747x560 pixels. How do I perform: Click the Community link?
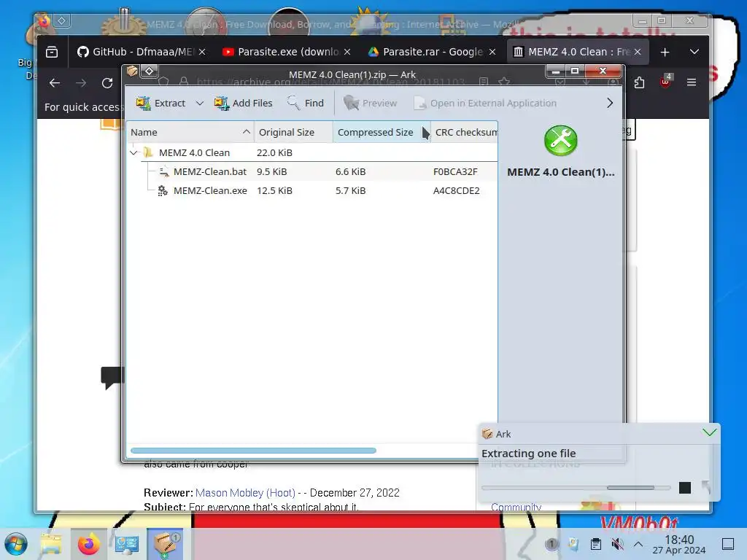click(x=516, y=507)
